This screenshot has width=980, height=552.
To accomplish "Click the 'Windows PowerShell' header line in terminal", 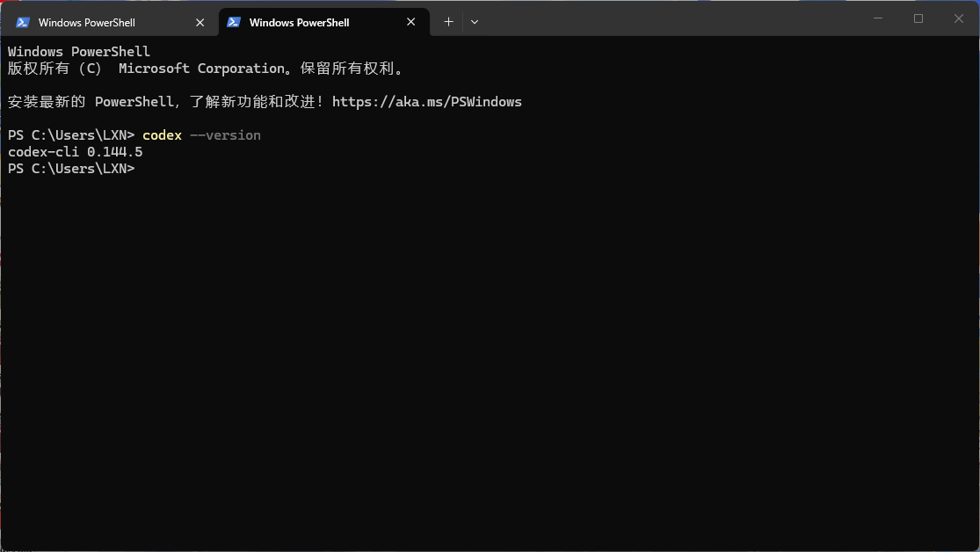I will [79, 52].
